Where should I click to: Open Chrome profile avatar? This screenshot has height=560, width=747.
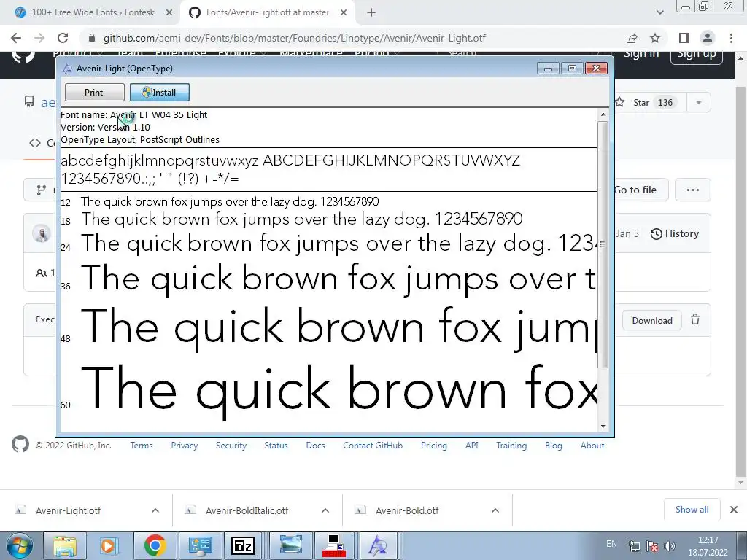pos(708,38)
